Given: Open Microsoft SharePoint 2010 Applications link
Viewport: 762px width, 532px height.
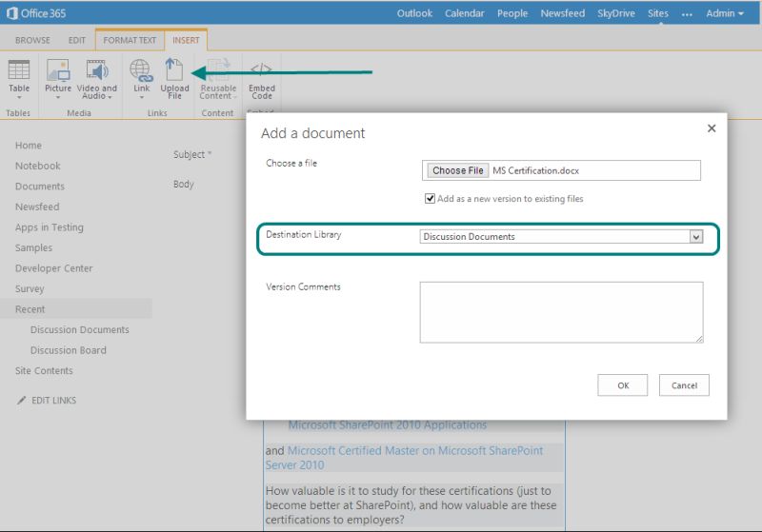Looking at the screenshot, I should (388, 425).
